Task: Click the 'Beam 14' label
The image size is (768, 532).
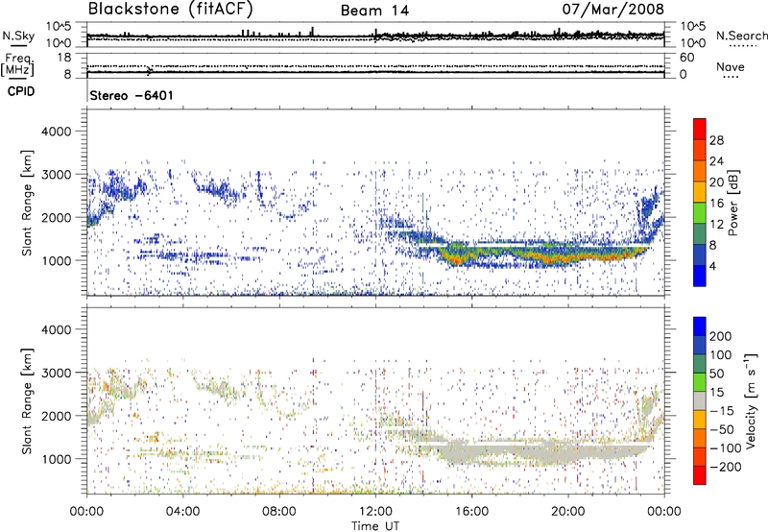Action: [x=374, y=11]
